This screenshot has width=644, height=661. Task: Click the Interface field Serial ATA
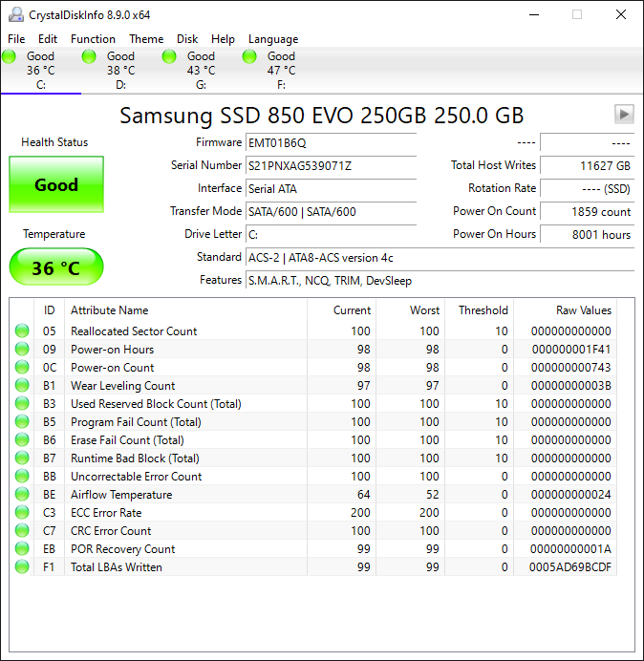point(331,188)
